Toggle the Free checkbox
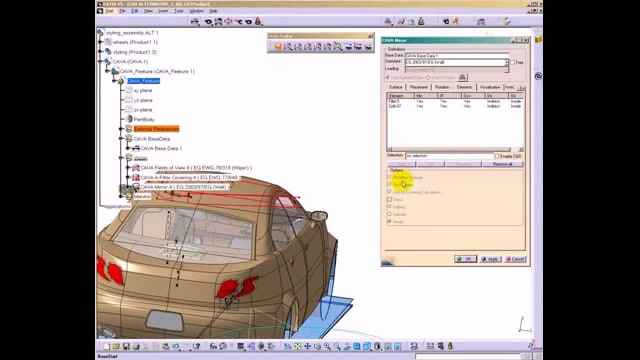Image resolution: width=640 pixels, height=360 pixels. (513, 62)
